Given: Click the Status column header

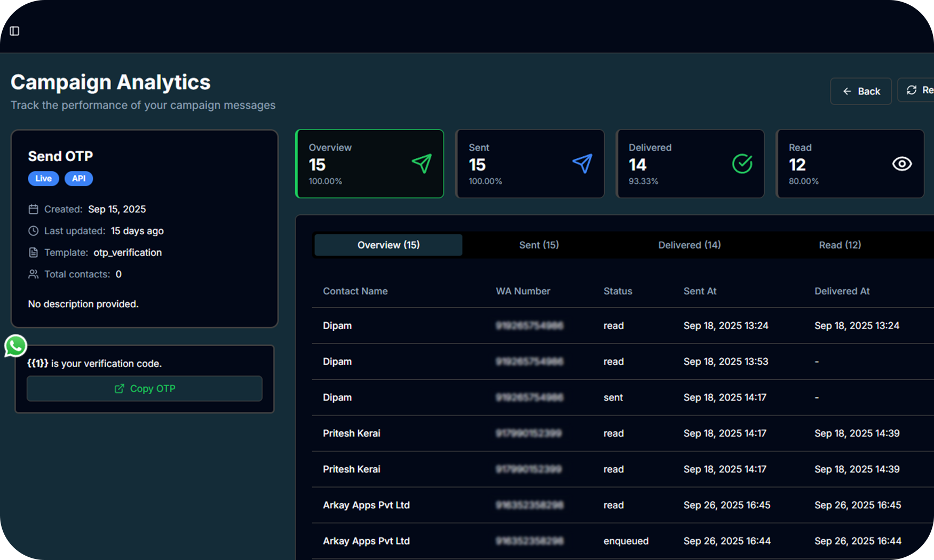Looking at the screenshot, I should (618, 291).
